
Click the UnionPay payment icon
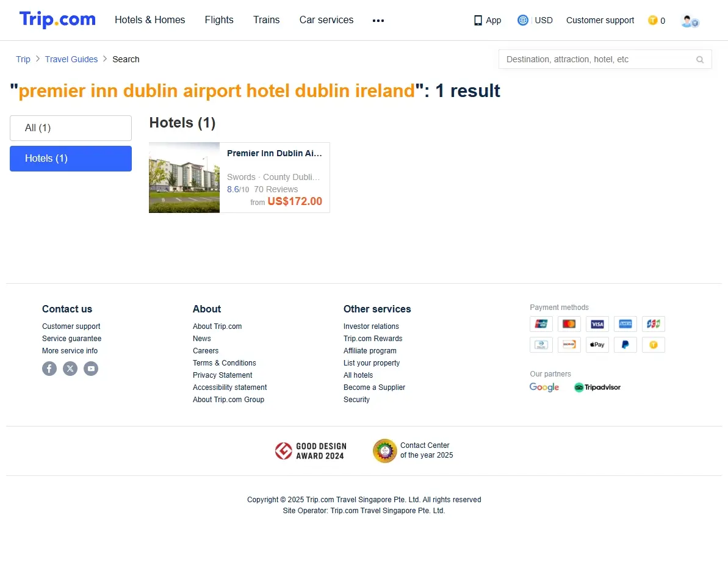pos(541,324)
